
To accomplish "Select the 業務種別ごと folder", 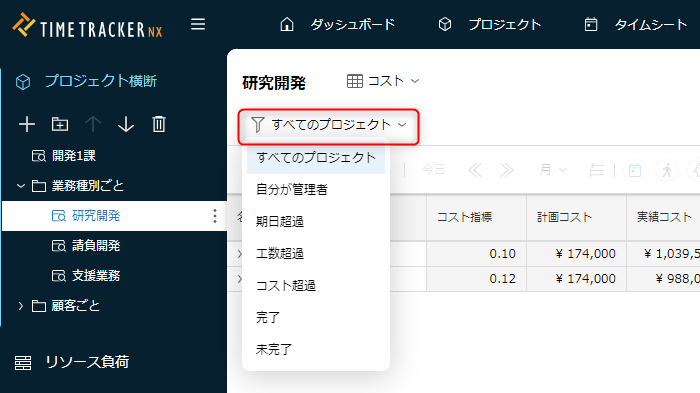I will [x=88, y=186].
